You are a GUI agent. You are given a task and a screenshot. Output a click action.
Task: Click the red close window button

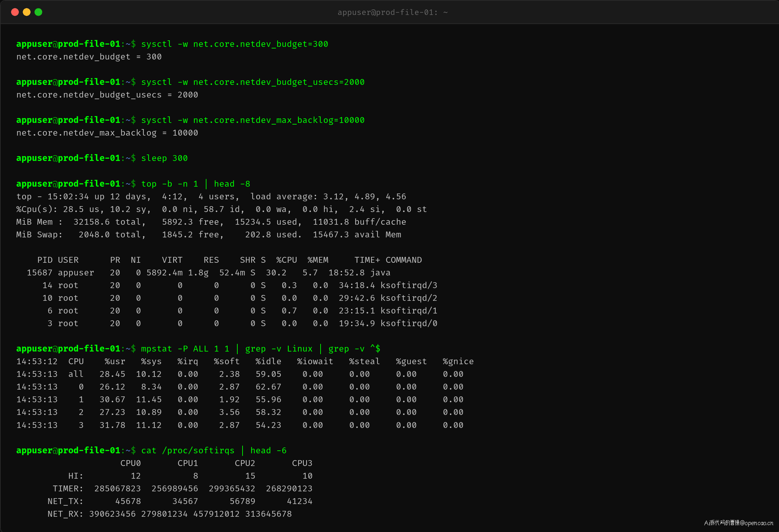pos(15,12)
